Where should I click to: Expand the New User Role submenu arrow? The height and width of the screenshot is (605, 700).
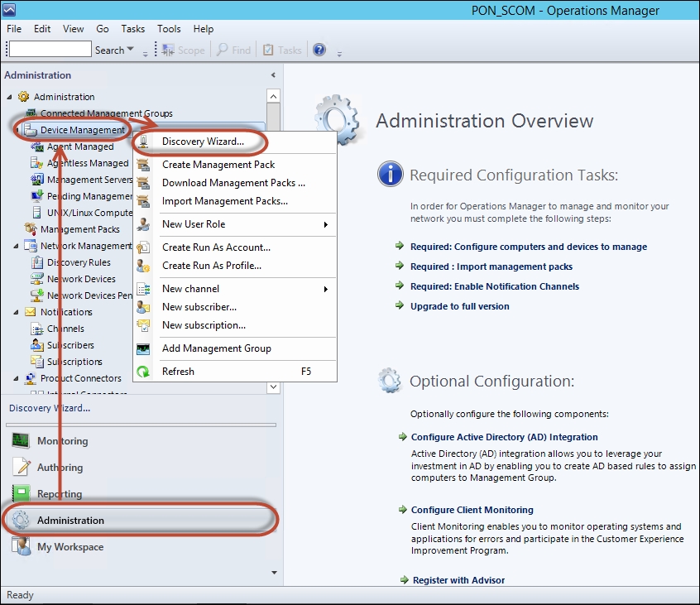pos(326,224)
